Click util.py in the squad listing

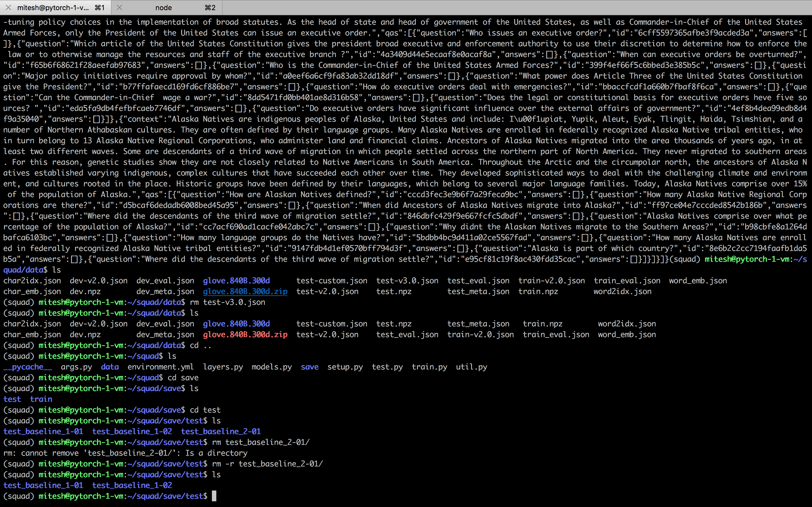coord(471,367)
